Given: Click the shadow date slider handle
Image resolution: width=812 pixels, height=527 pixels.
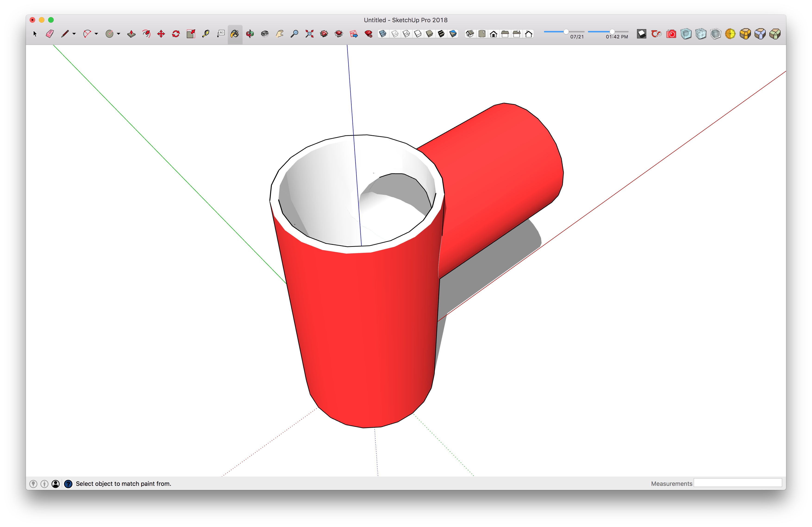Looking at the screenshot, I should click(x=566, y=32).
